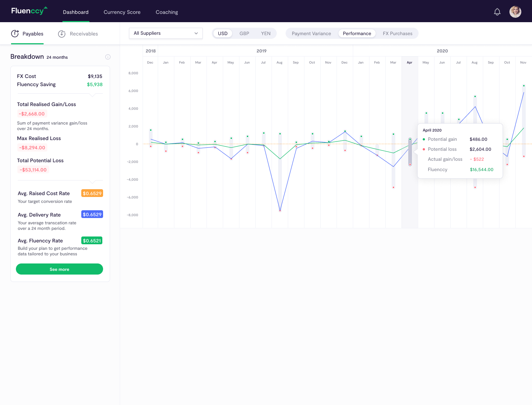Click the 2020 year label
Screen dimensions: 532x405
click(x=442, y=51)
